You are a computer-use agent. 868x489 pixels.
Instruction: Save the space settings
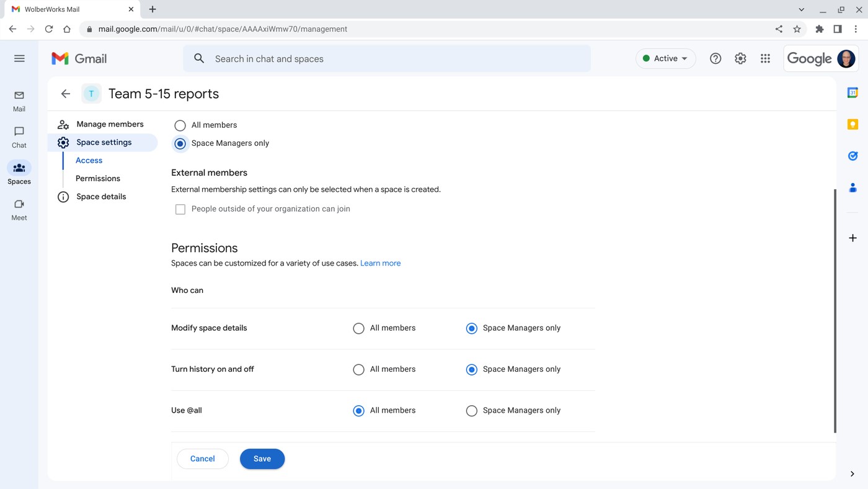pyautogui.click(x=262, y=459)
